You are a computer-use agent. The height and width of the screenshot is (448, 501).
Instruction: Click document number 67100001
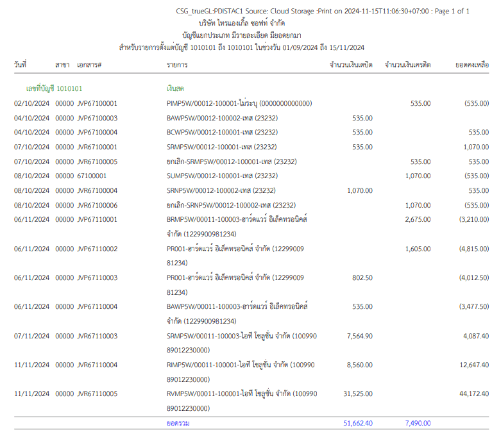tap(92, 176)
